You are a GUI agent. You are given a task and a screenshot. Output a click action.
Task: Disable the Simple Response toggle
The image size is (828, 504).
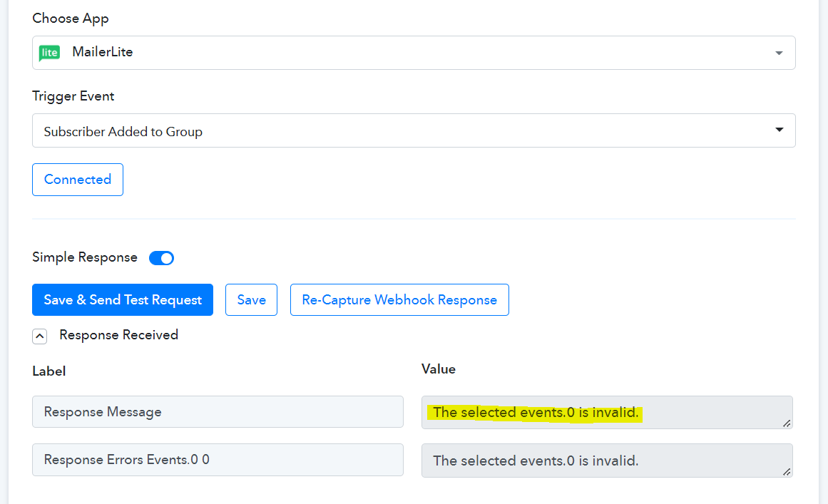(x=161, y=258)
